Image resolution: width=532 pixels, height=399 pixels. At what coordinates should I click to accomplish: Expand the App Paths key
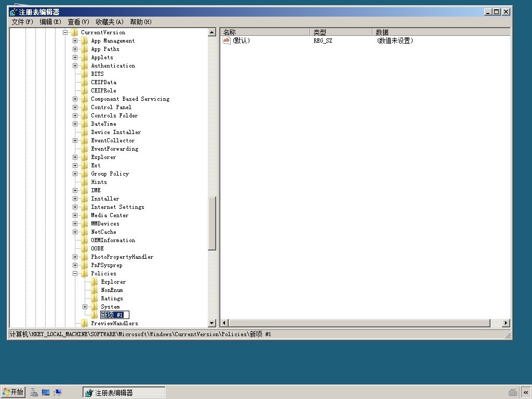coord(75,49)
